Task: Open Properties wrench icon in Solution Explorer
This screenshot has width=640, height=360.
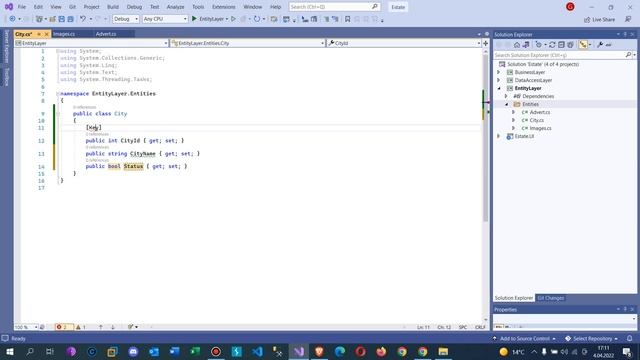Action: (x=600, y=45)
